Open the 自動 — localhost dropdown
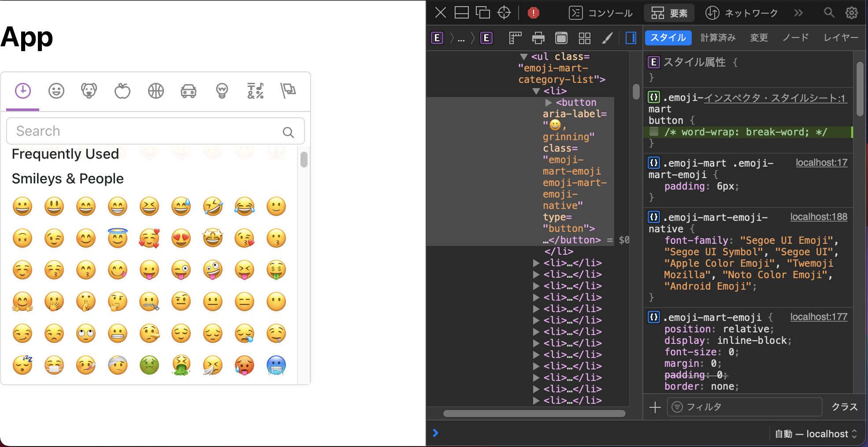 pyautogui.click(x=815, y=434)
